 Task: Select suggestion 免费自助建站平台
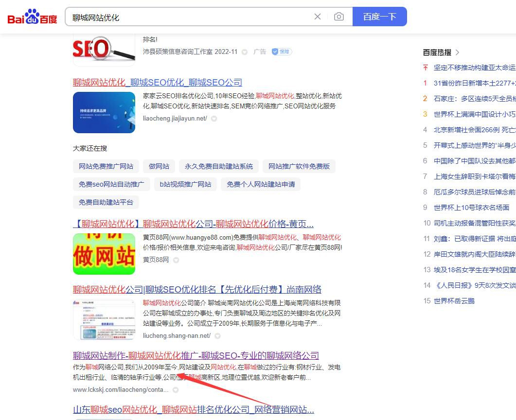106,202
